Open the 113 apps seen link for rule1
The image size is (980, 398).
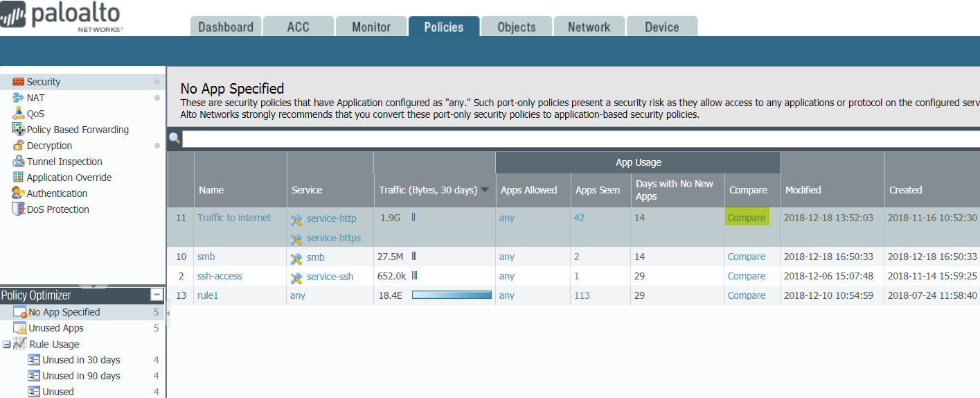click(x=582, y=295)
